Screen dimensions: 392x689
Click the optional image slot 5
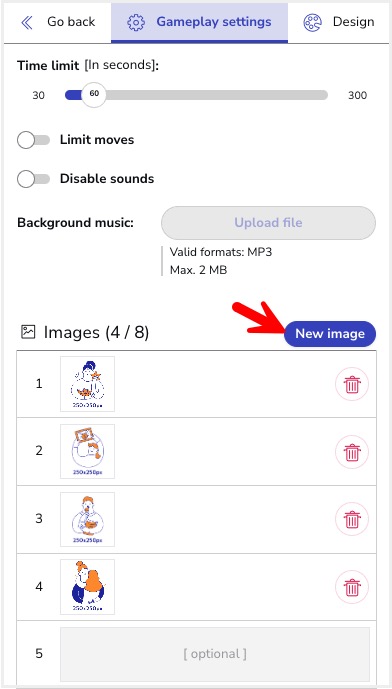(215, 654)
